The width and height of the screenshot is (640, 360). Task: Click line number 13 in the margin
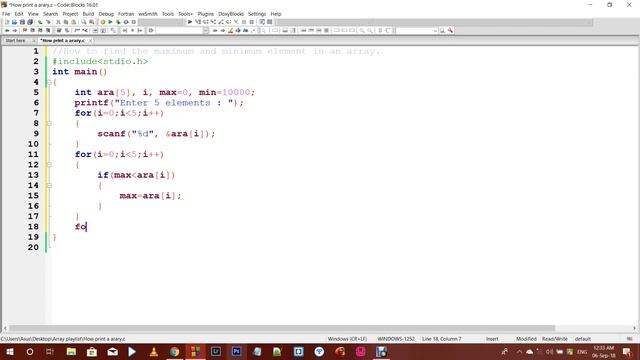(33, 175)
